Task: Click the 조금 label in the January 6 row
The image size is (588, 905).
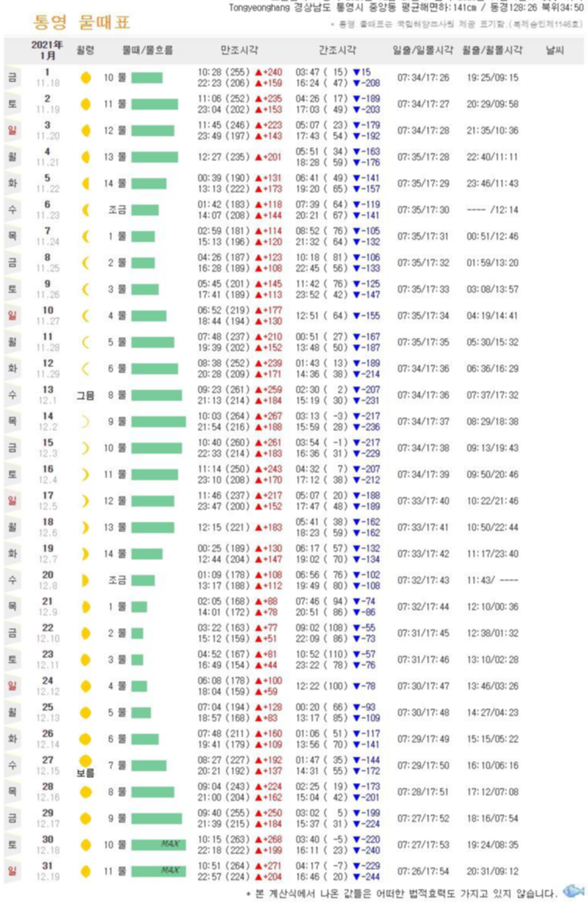Action: coord(117,209)
